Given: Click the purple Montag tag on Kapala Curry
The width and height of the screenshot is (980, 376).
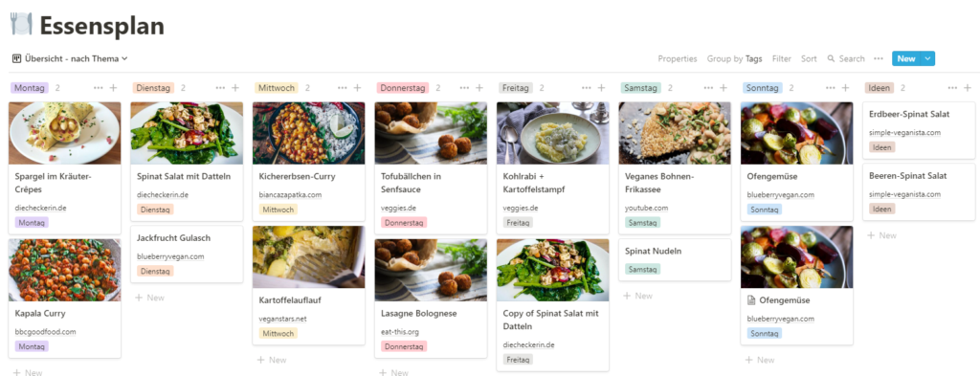Looking at the screenshot, I should pos(32,346).
